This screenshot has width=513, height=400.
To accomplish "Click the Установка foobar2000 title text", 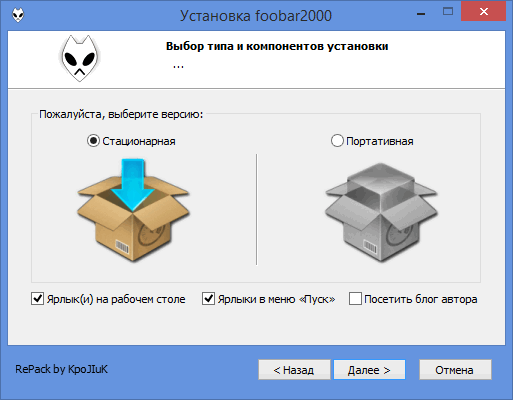I will pos(256,16).
